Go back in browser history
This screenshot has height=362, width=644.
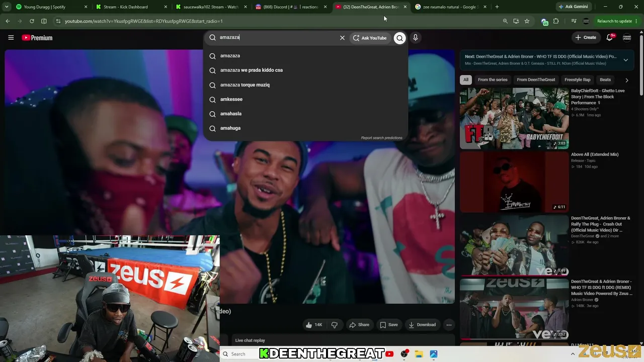(8, 21)
